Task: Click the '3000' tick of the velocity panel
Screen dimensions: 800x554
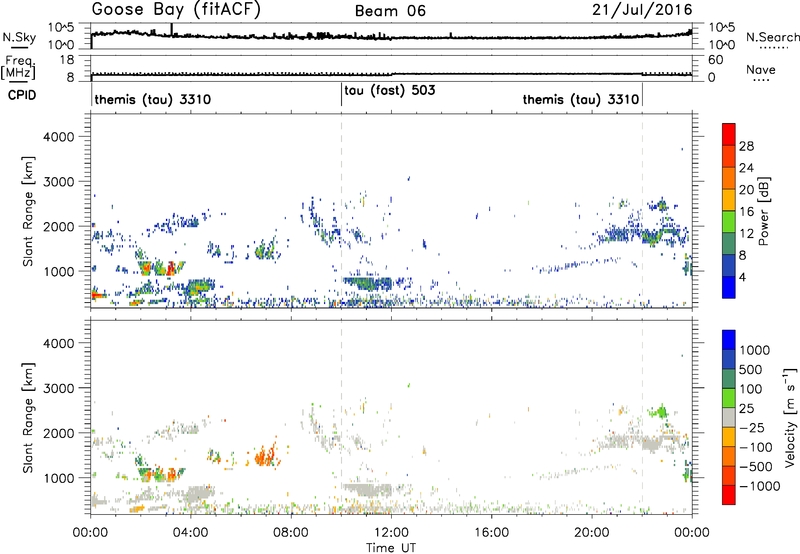Action: pos(58,388)
